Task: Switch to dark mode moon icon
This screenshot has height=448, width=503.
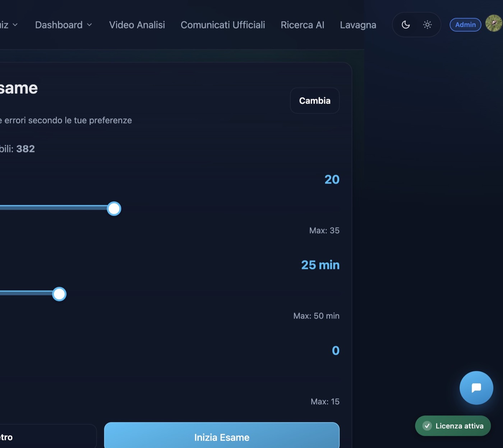Action: point(406,25)
